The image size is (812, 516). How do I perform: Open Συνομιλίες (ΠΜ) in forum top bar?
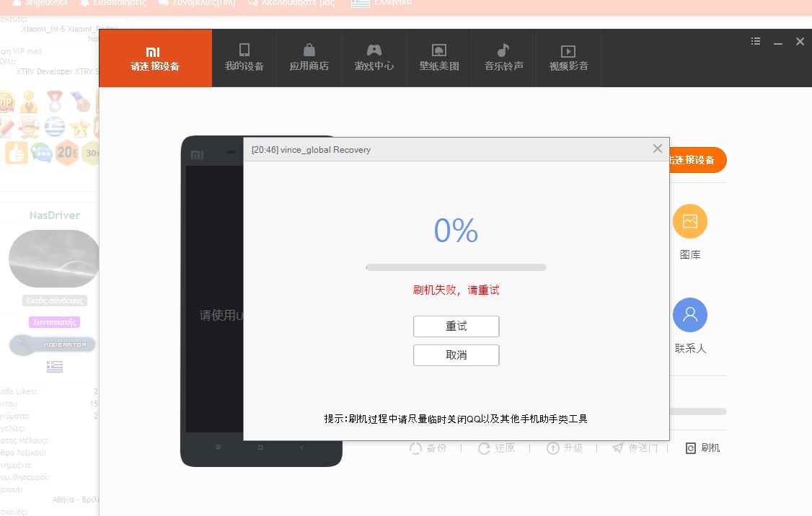point(198,3)
